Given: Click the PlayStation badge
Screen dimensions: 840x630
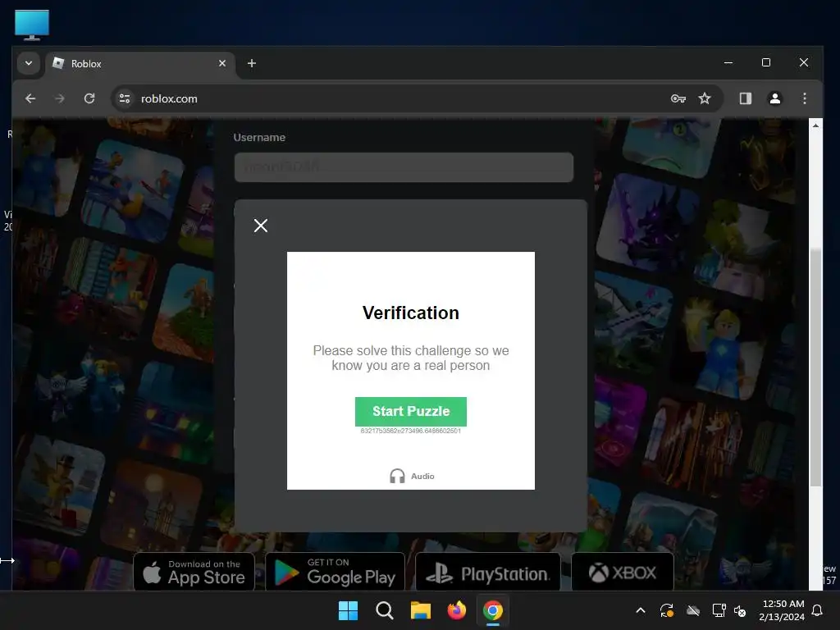Looking at the screenshot, I should tap(488, 572).
